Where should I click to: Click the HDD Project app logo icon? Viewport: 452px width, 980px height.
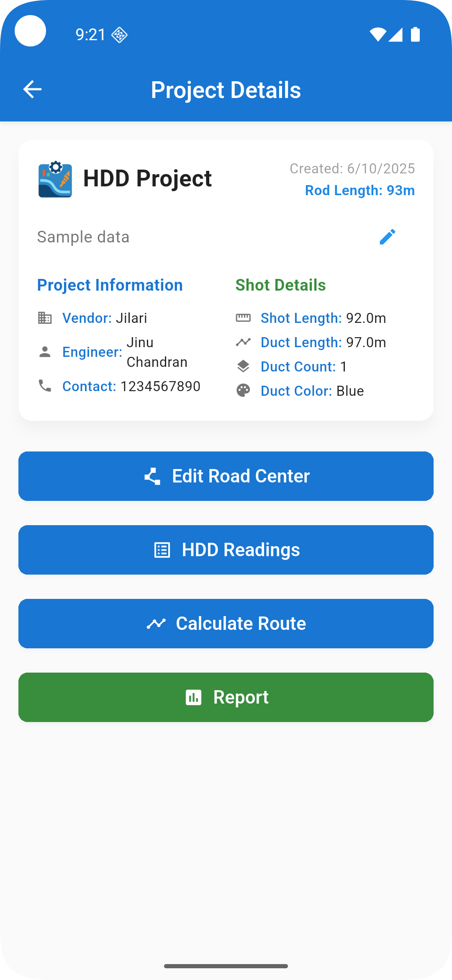tap(55, 179)
